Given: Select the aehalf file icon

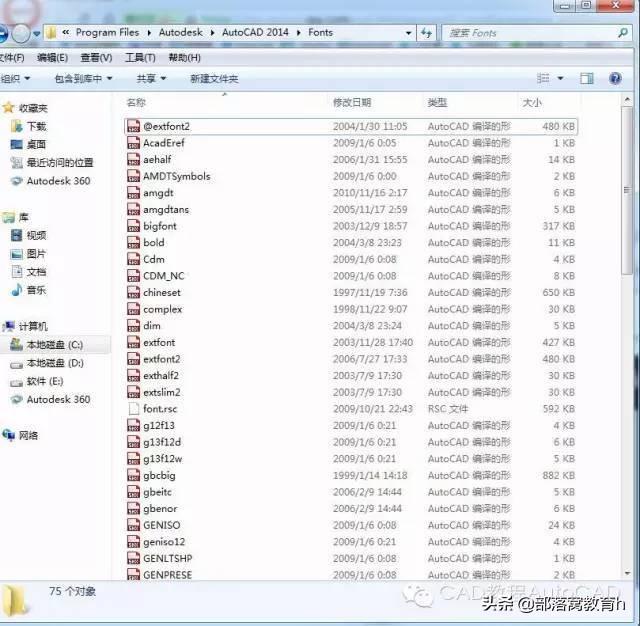Looking at the screenshot, I should point(133,160).
